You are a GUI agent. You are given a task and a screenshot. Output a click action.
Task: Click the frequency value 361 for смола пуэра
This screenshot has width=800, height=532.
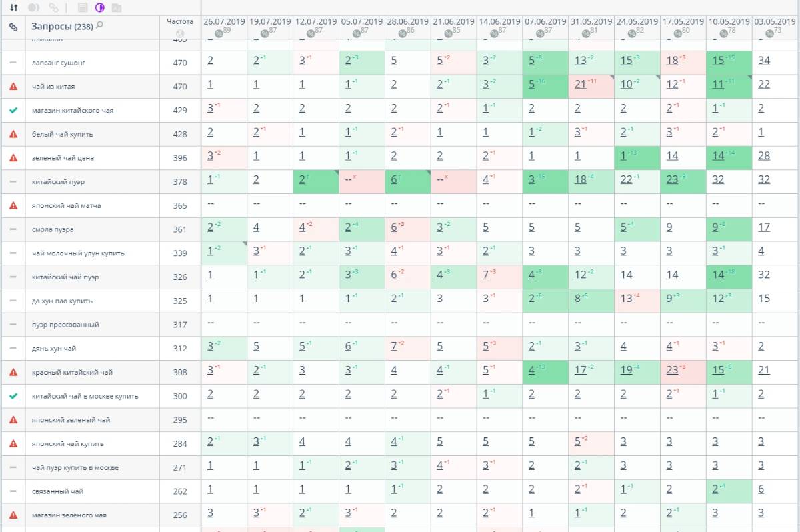pos(180,229)
